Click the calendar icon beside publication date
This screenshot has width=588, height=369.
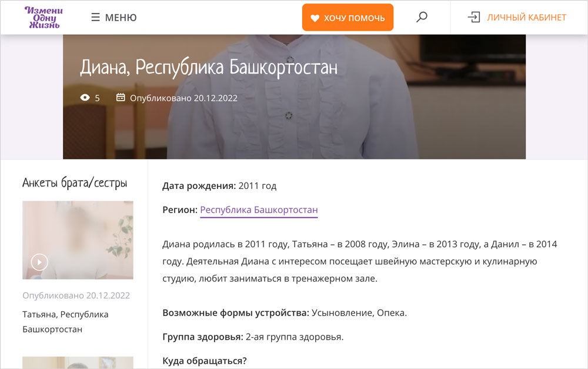tap(121, 98)
